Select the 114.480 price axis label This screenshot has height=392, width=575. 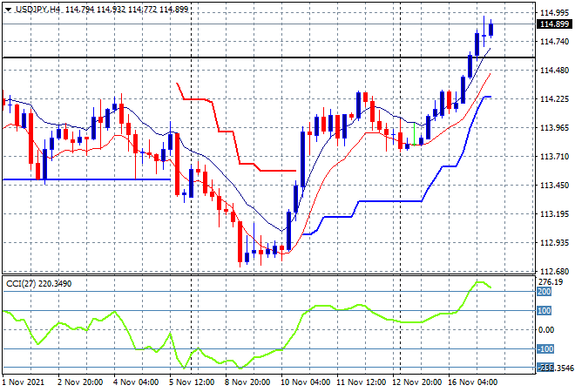(x=554, y=70)
